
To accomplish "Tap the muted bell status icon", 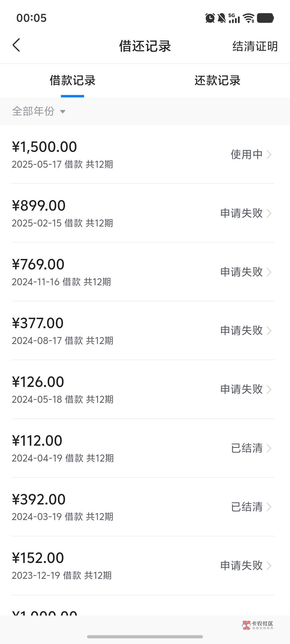I will [x=222, y=18].
